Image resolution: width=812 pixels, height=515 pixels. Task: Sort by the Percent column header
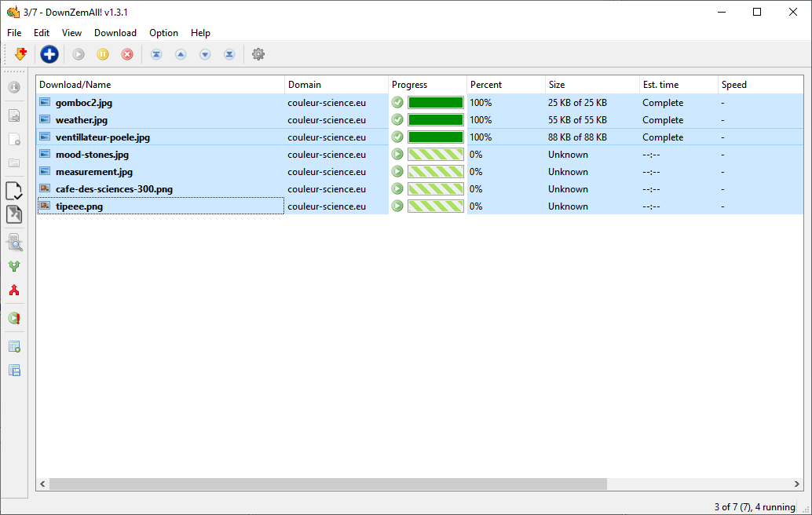click(507, 84)
